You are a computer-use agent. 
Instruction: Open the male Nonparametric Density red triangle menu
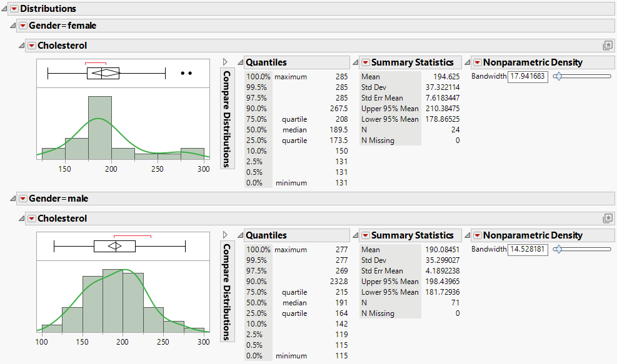click(477, 235)
